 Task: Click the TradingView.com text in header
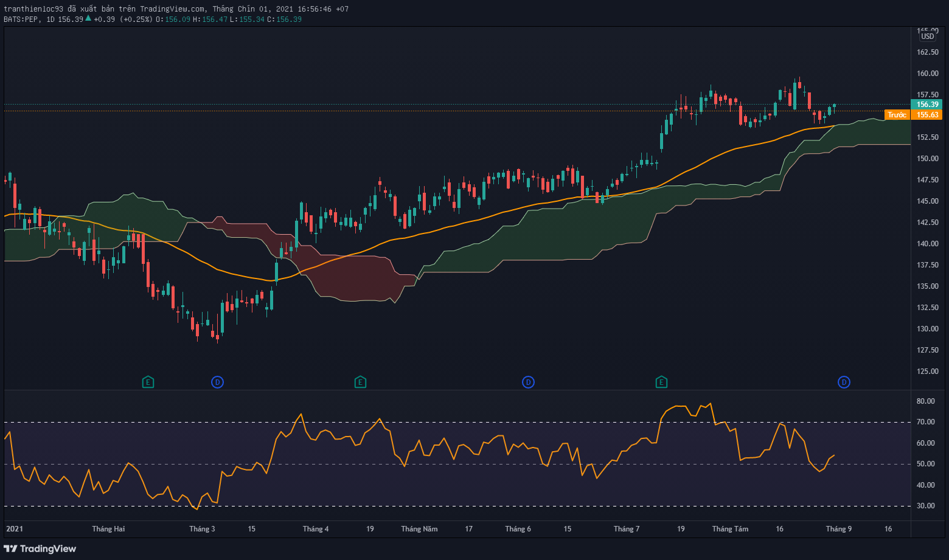click(x=172, y=9)
